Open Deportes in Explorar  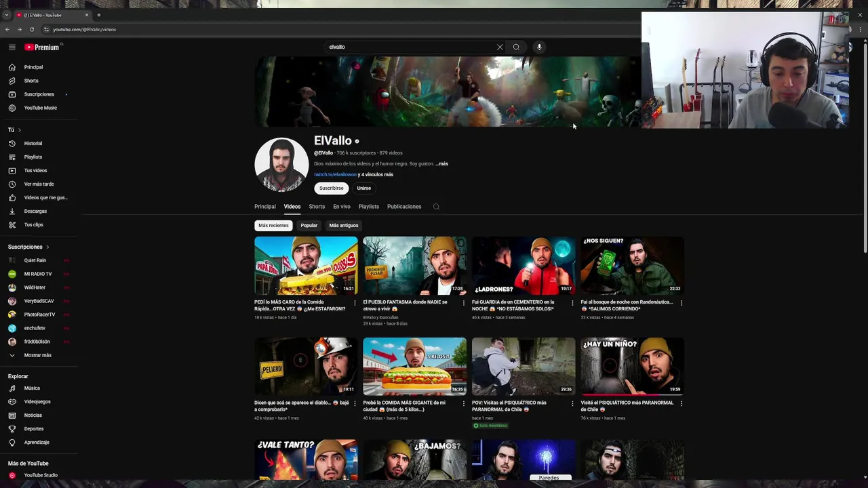[33, 429]
